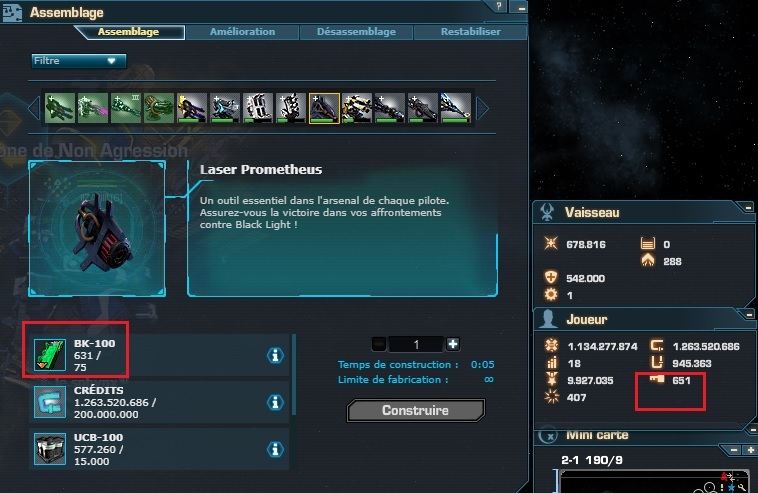The image size is (758, 493).
Task: Collapse the Joueur panel
Action: click(x=749, y=315)
